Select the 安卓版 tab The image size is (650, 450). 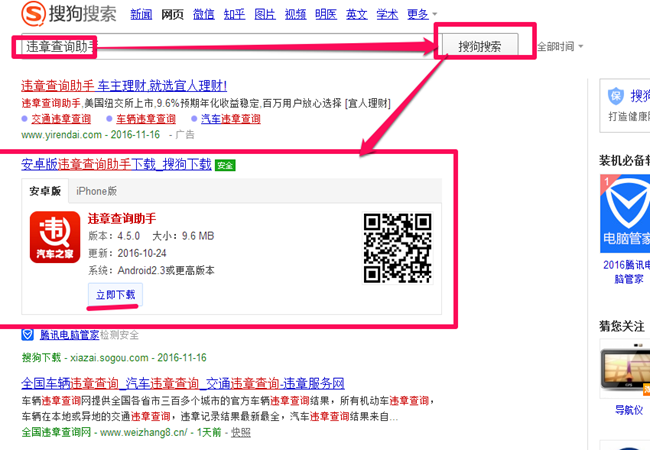coord(45,191)
